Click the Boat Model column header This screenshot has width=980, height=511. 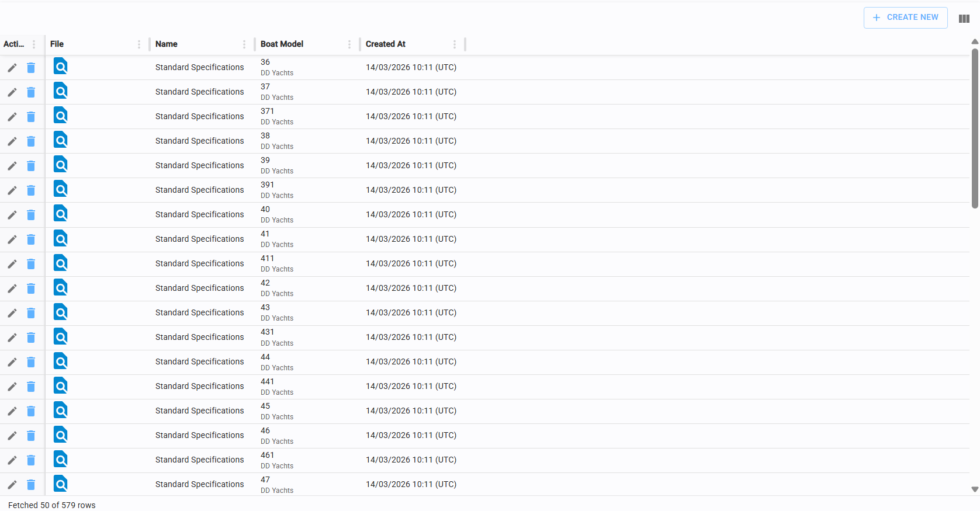[282, 44]
